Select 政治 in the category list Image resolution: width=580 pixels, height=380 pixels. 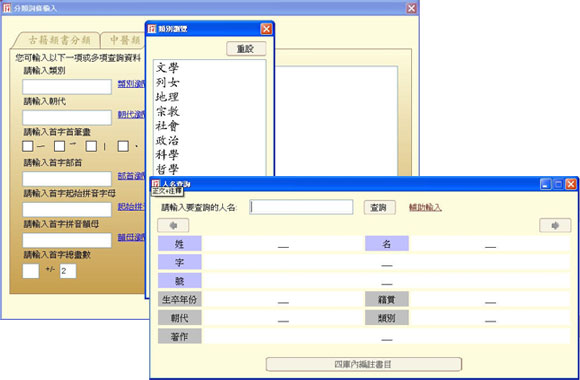click(167, 140)
